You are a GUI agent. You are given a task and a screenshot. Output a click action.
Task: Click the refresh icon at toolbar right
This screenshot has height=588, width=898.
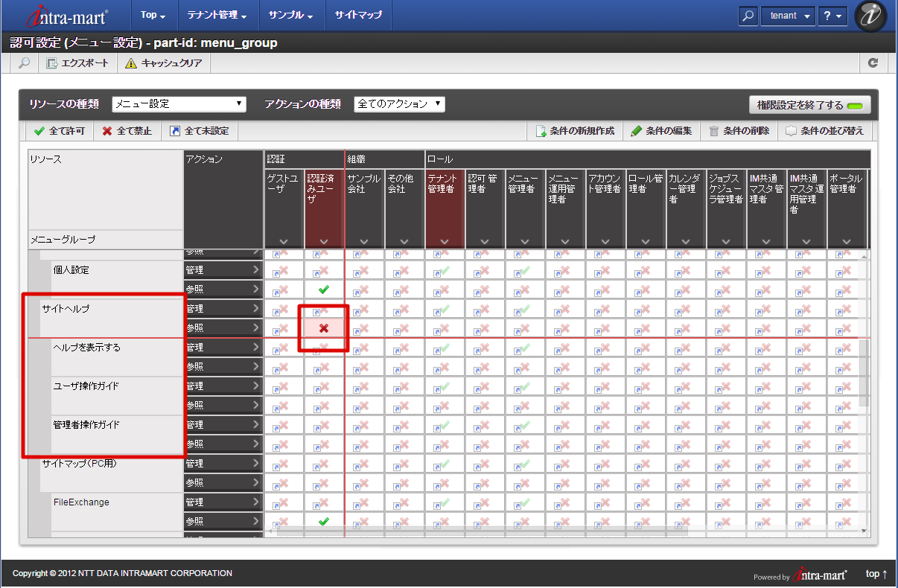873,63
